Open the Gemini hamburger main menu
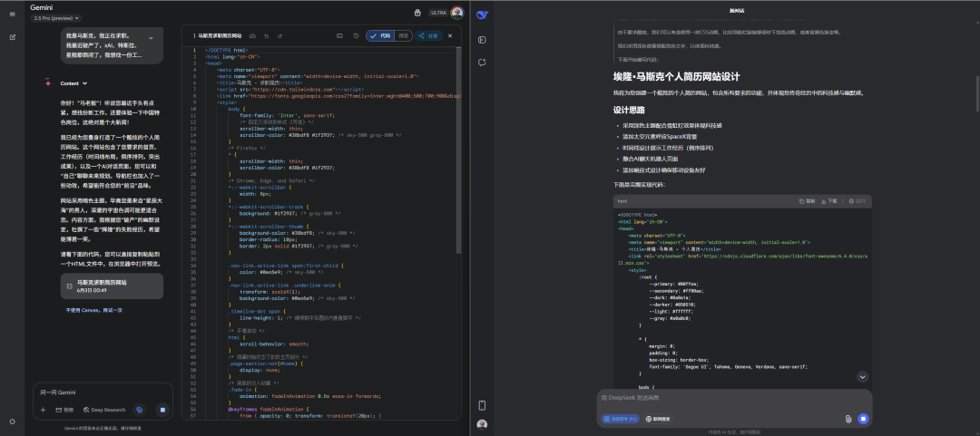Image resolution: width=980 pixels, height=436 pixels. click(12, 13)
